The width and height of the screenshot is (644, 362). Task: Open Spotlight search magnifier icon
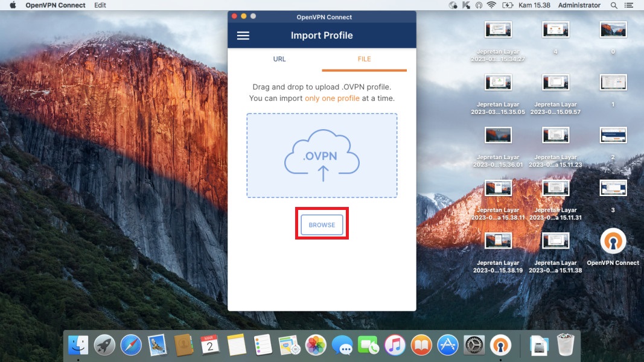(614, 5)
